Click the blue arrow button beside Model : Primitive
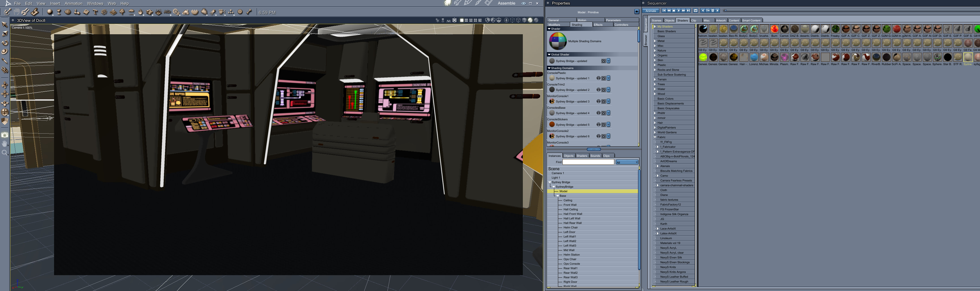Screen dimensions: 980x291 tap(636, 12)
